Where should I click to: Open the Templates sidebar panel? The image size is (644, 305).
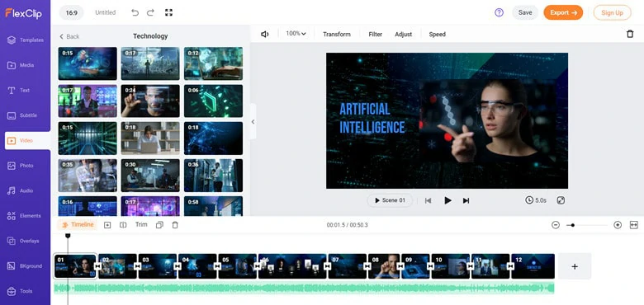point(26,40)
